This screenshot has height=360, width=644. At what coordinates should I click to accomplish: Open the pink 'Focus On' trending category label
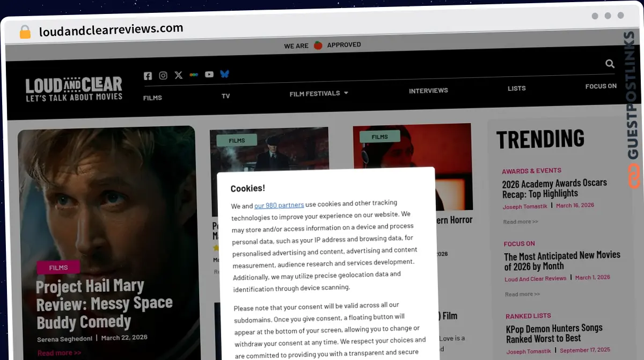519,243
